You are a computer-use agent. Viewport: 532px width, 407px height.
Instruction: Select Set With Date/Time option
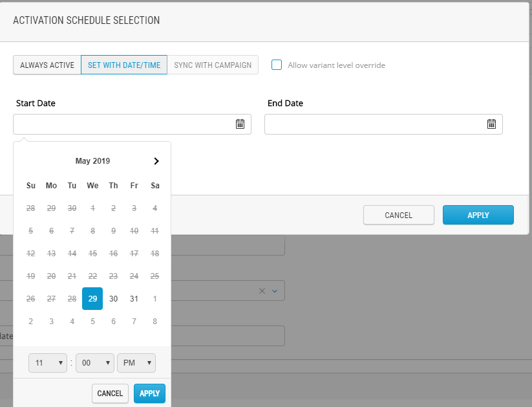[x=124, y=65]
